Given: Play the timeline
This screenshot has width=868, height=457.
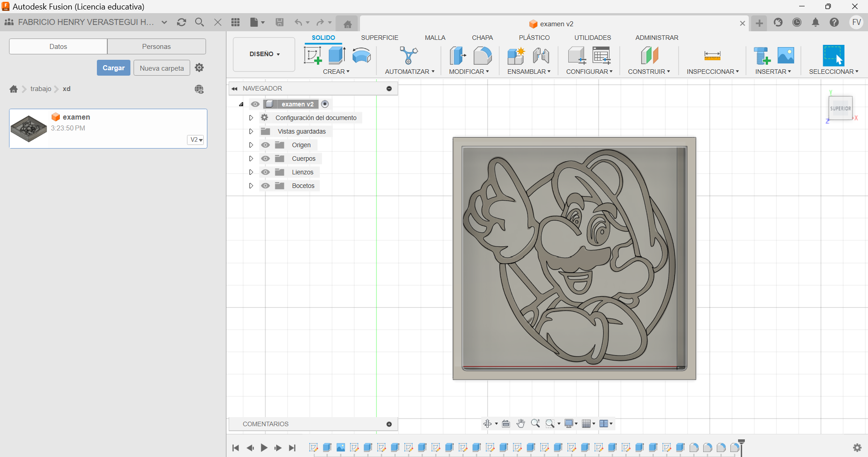Looking at the screenshot, I should 264,447.
